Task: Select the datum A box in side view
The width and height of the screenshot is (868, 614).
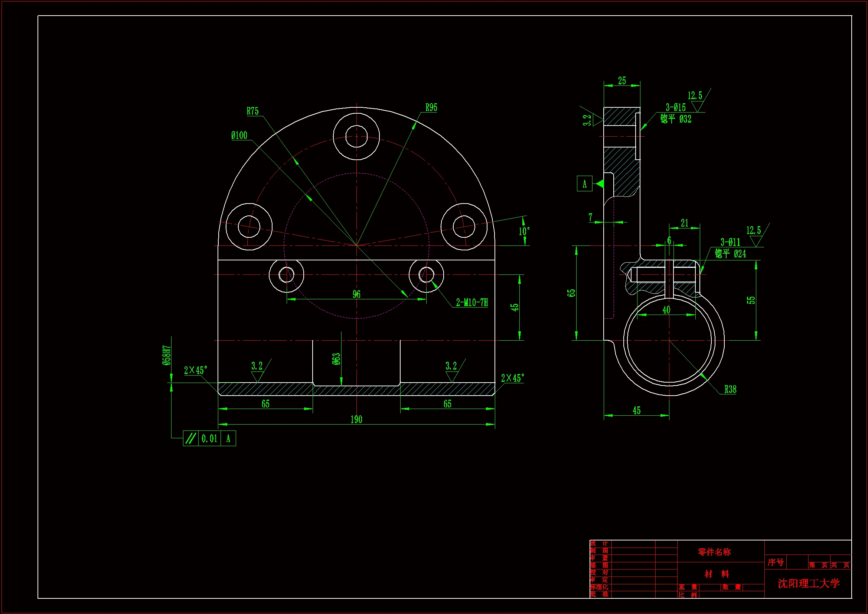Action: coord(584,184)
